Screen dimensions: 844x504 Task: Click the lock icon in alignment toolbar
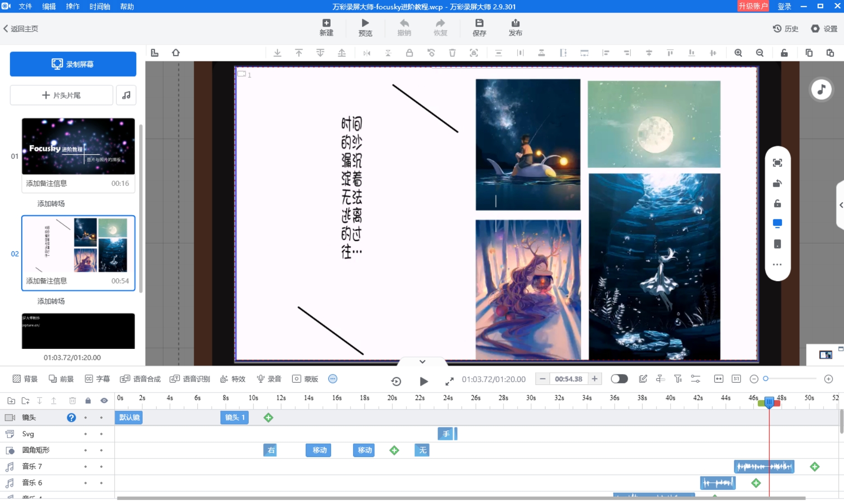pyautogui.click(x=409, y=53)
